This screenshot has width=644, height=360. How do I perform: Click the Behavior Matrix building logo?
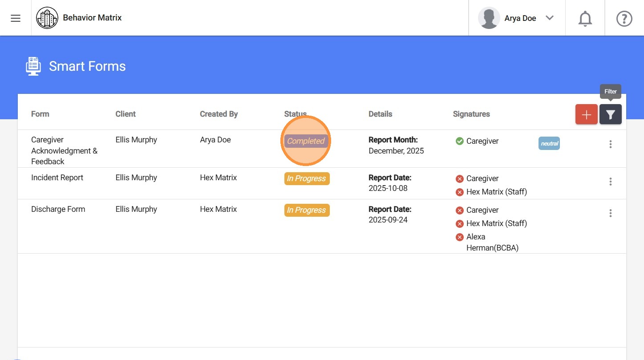(47, 18)
